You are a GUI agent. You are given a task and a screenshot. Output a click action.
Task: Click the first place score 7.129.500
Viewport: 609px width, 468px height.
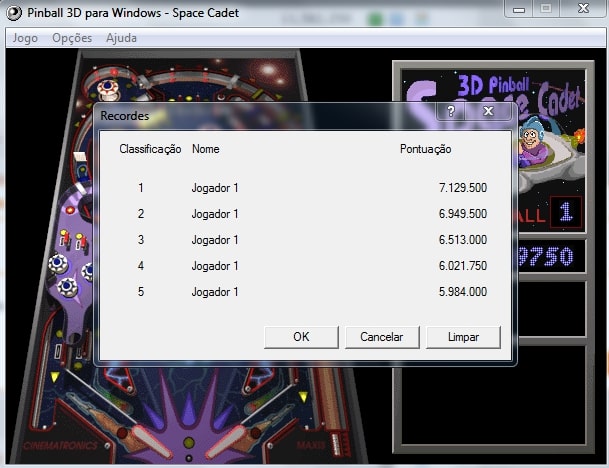coord(463,188)
